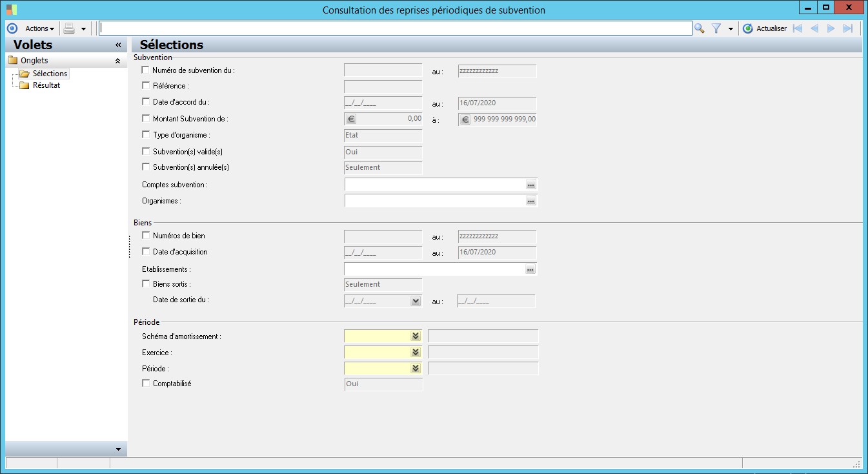Go to the next record arrow
This screenshot has height=474, width=868.
pyautogui.click(x=831, y=28)
